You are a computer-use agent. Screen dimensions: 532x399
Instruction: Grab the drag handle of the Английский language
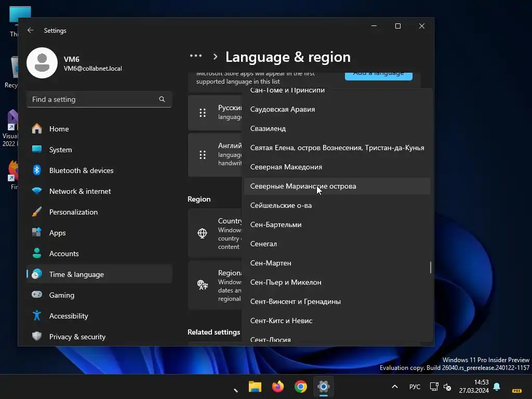click(x=203, y=155)
